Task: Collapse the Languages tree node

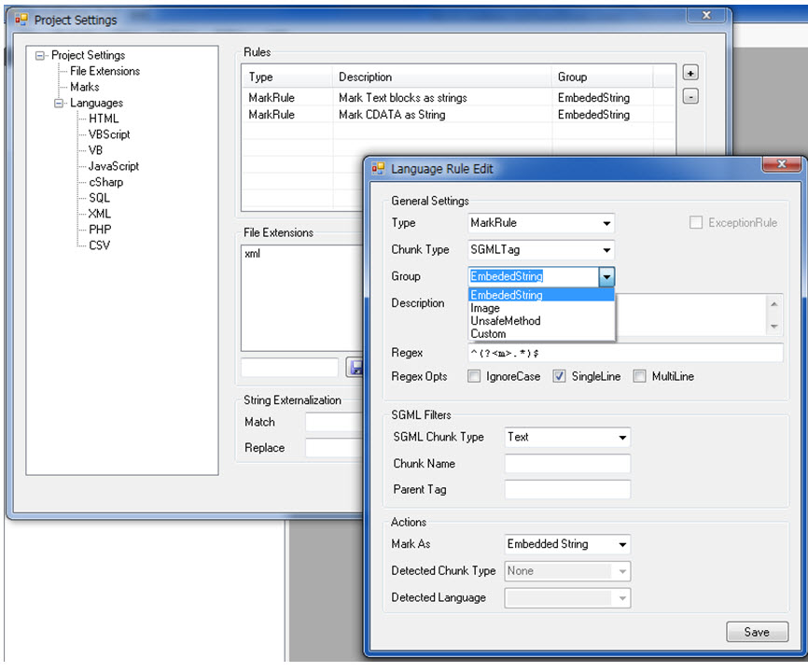Action: 59,103
